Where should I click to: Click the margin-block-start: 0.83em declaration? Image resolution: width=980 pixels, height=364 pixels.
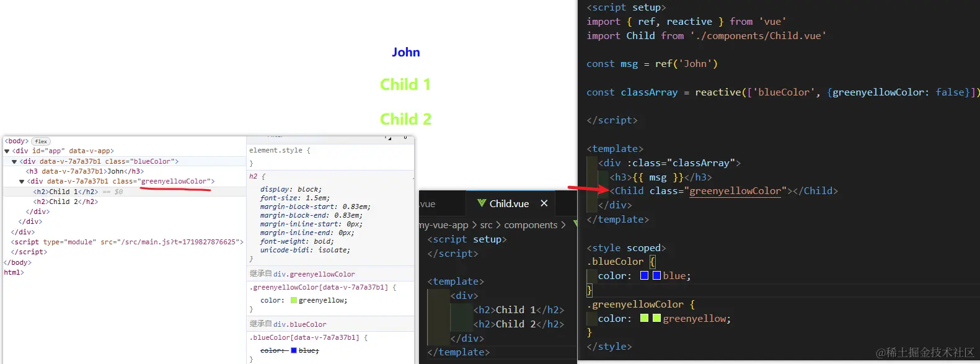[x=316, y=207]
